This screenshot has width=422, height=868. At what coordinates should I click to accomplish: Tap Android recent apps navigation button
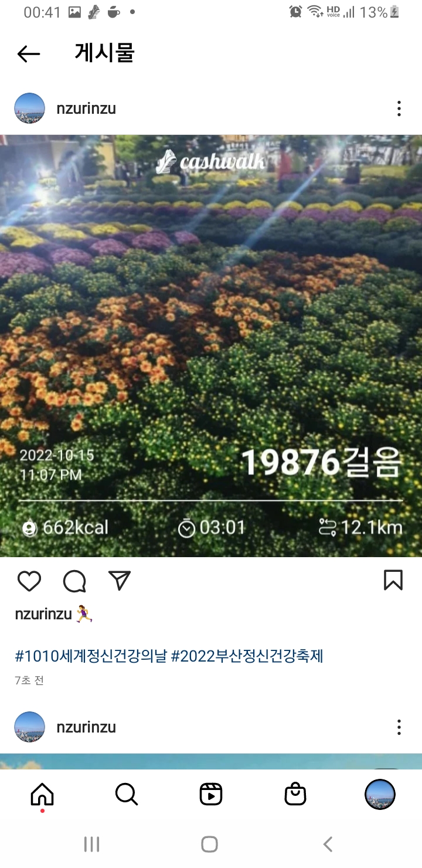click(x=91, y=844)
